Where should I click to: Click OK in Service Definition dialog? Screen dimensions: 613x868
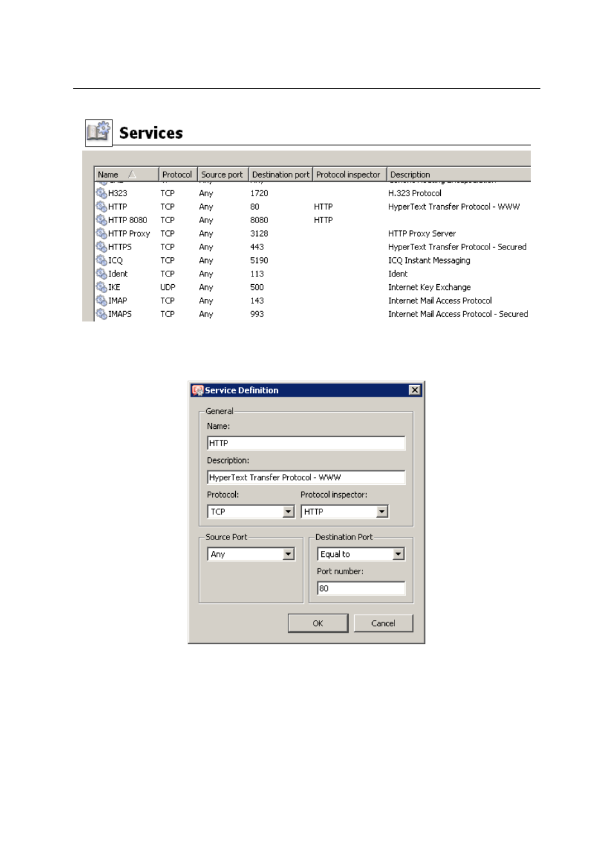pyautogui.click(x=318, y=623)
